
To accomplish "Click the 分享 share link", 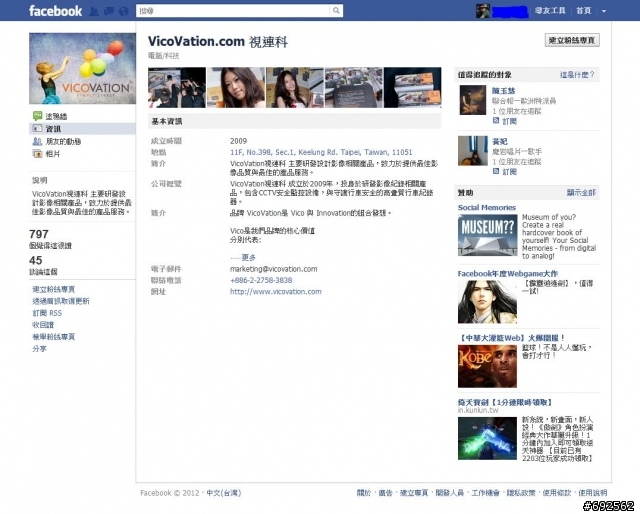I will [x=39, y=349].
